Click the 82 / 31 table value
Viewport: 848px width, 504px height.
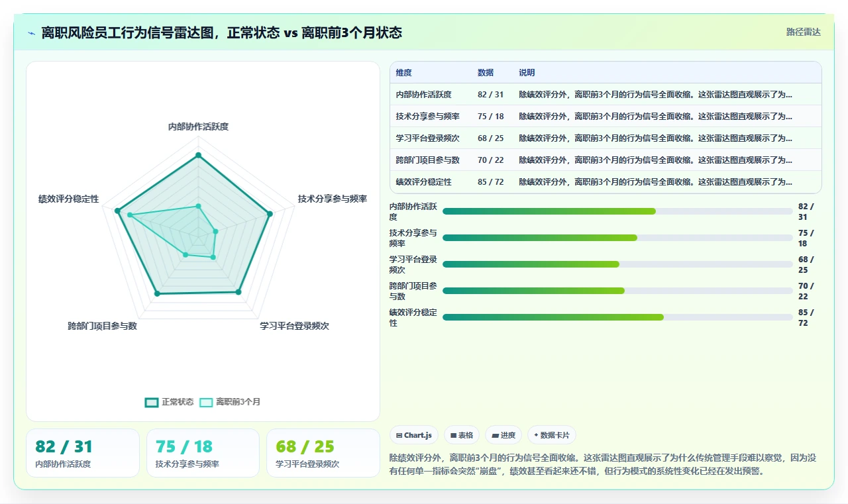click(x=491, y=95)
